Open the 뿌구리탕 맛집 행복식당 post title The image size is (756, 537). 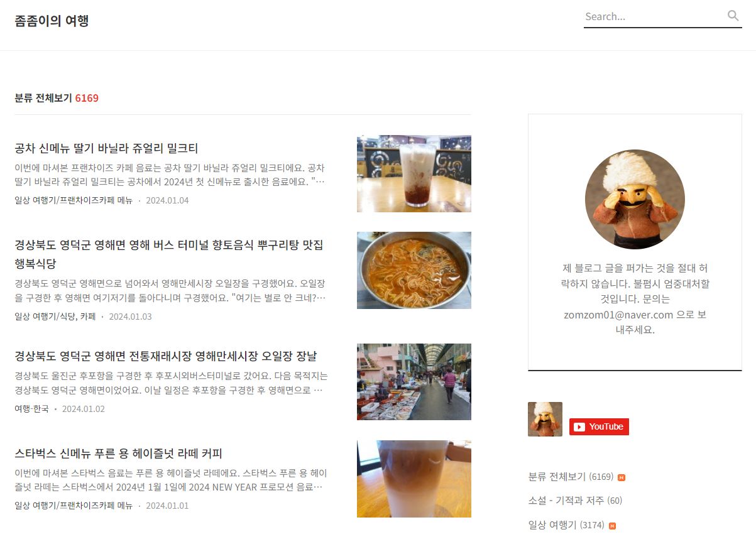(170, 254)
